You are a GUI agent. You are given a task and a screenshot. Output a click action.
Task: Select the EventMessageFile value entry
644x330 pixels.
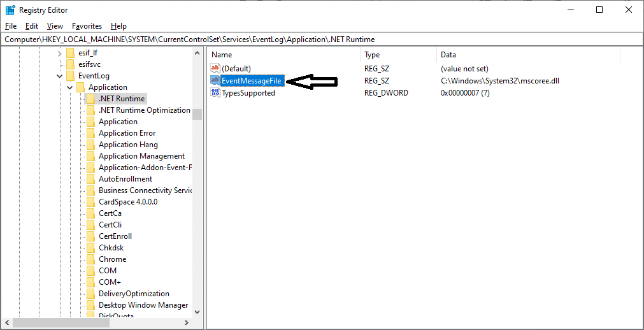coord(252,81)
